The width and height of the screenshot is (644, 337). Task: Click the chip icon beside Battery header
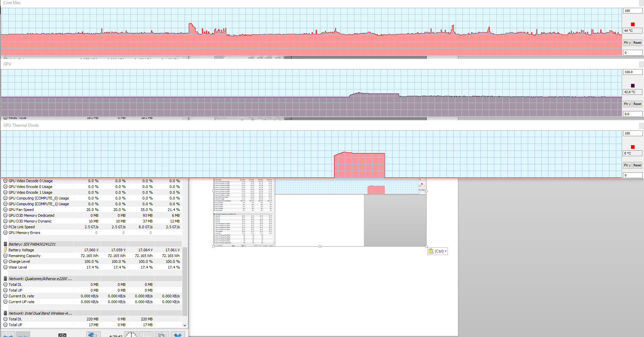[x=5, y=244]
